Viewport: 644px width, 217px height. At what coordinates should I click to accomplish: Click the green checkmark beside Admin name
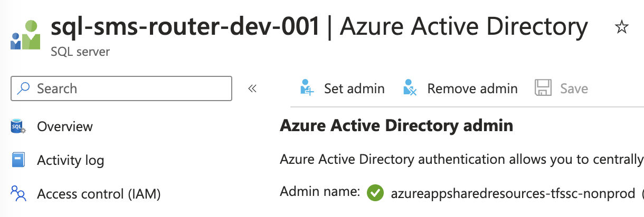click(x=375, y=193)
